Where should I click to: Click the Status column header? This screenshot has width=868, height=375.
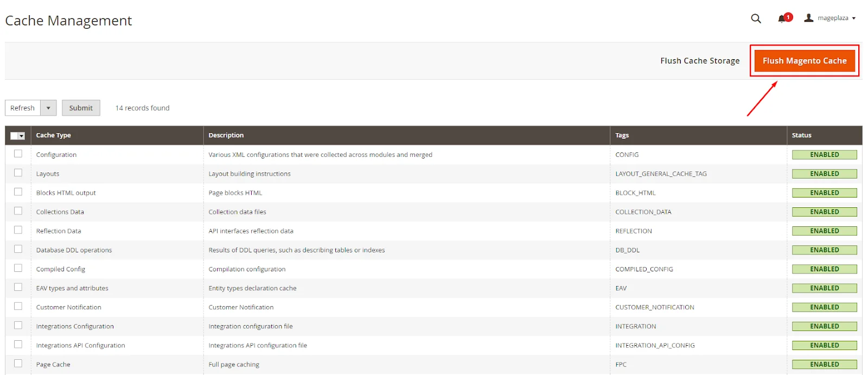point(801,135)
